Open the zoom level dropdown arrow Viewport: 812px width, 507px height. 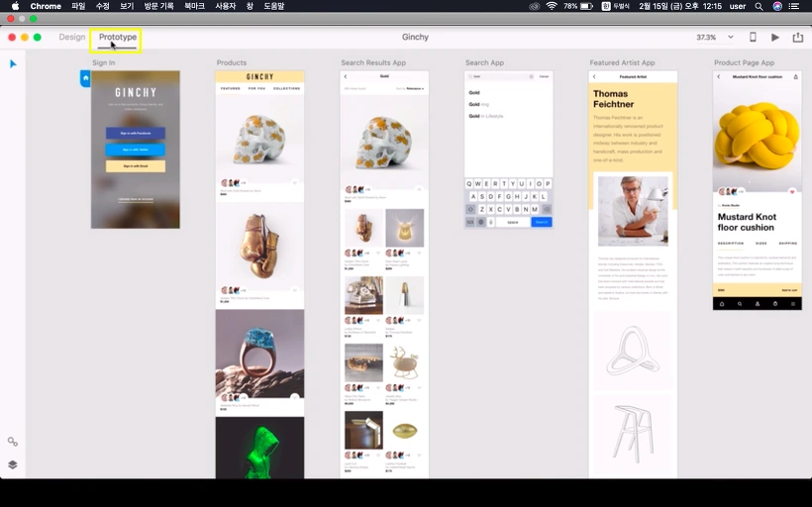[x=730, y=38]
